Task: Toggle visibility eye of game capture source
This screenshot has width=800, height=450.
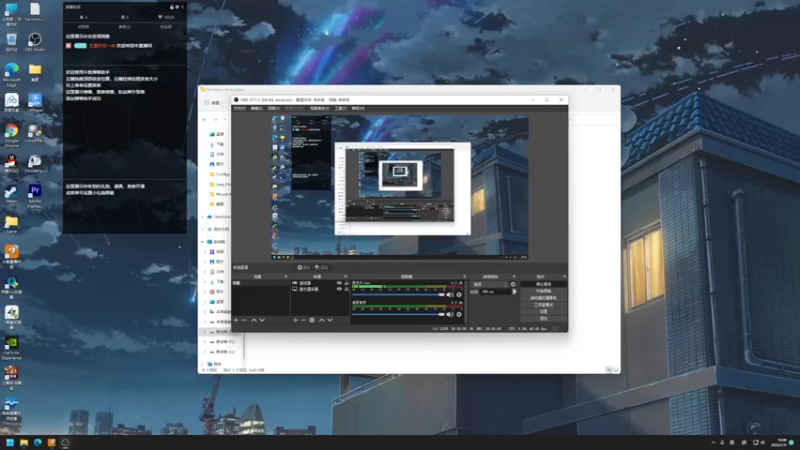Action: pos(339,283)
